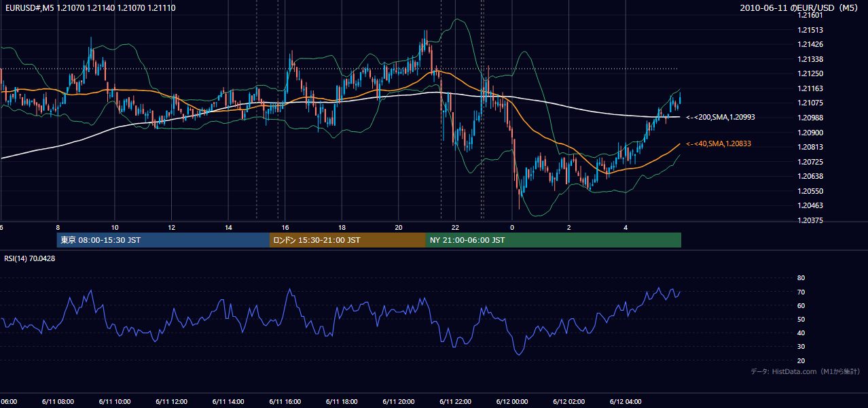Click the 1.20375 price axis label
868x408 pixels.
(811, 220)
